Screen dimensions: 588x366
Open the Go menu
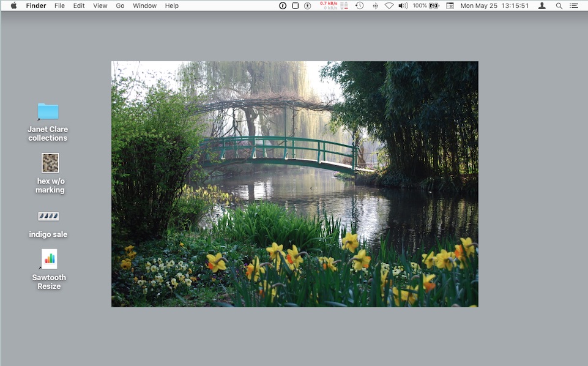click(120, 6)
